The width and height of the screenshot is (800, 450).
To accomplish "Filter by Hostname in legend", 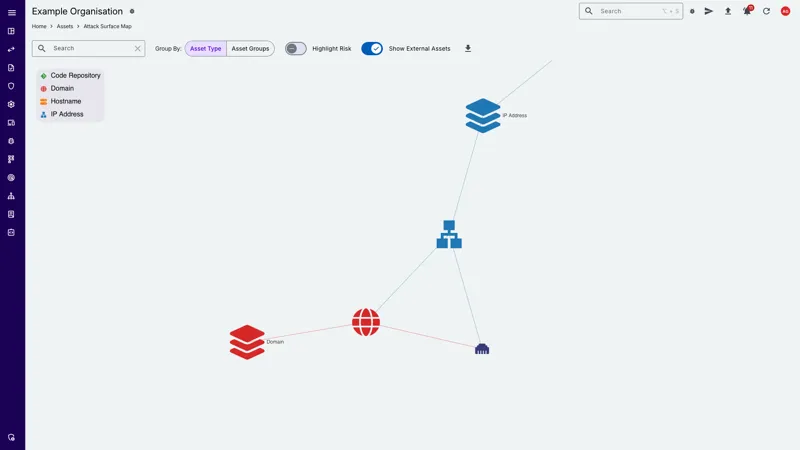I will (66, 101).
